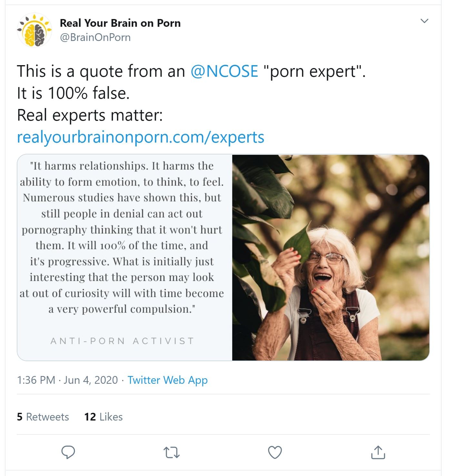View the 5 Retweets list
Screen dimensions: 449x476
(43, 417)
